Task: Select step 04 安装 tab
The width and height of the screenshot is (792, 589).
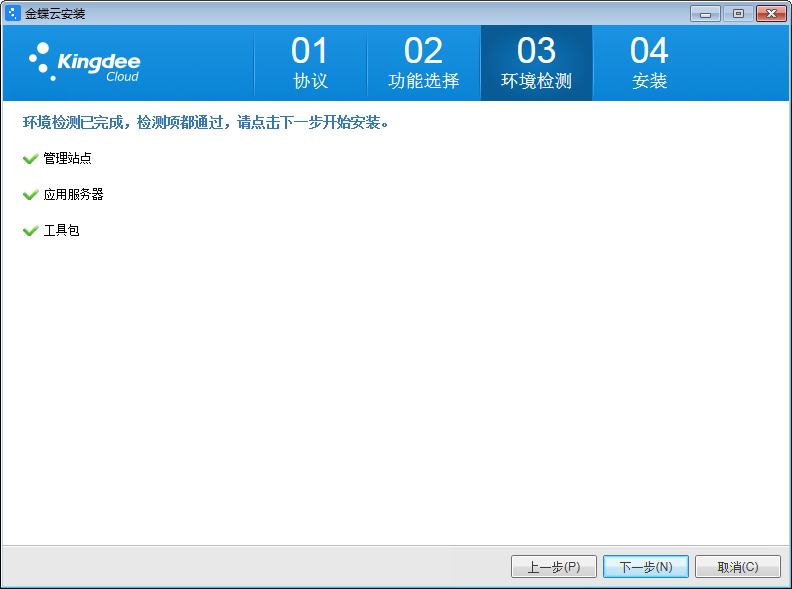Action: [x=649, y=63]
